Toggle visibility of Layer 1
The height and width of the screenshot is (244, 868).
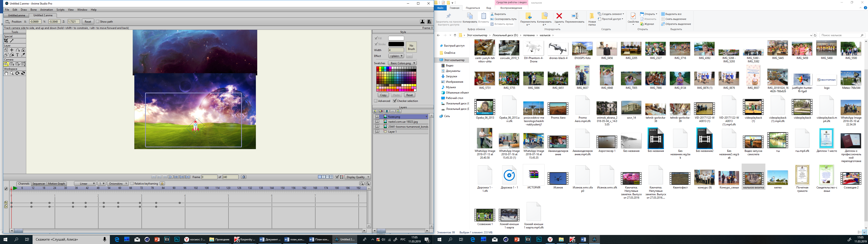pyautogui.click(x=377, y=132)
